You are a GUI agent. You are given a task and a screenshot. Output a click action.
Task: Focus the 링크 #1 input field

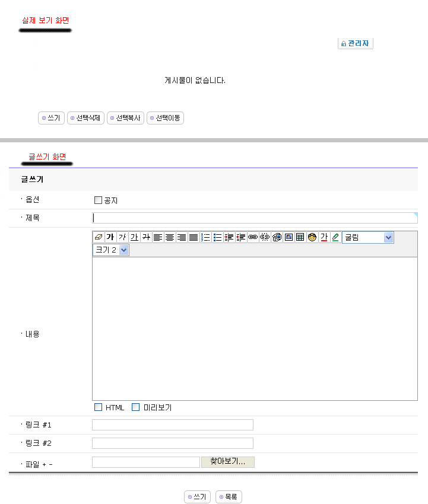coord(173,425)
